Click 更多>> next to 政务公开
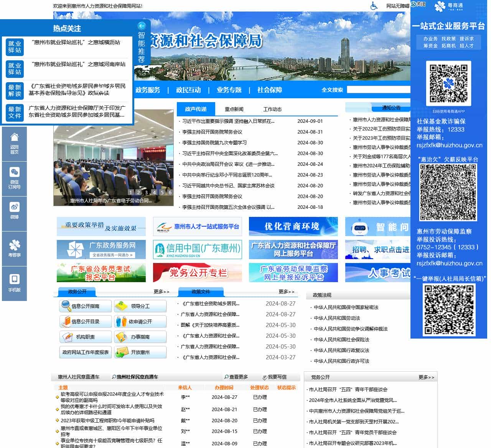491x448 pixels. pyautogui.click(x=161, y=292)
